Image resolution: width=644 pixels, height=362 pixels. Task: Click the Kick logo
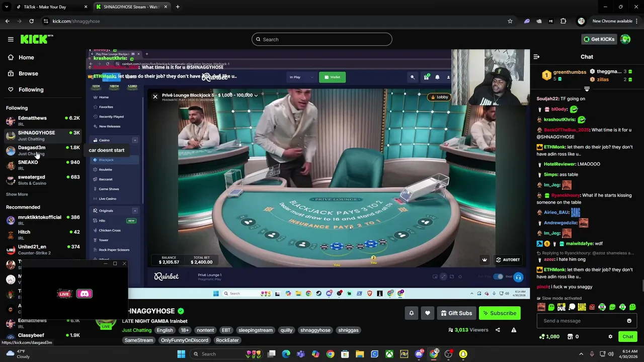tap(36, 39)
